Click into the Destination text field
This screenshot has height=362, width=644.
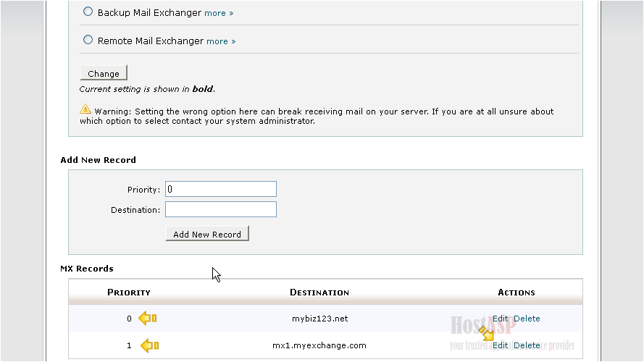(220, 209)
